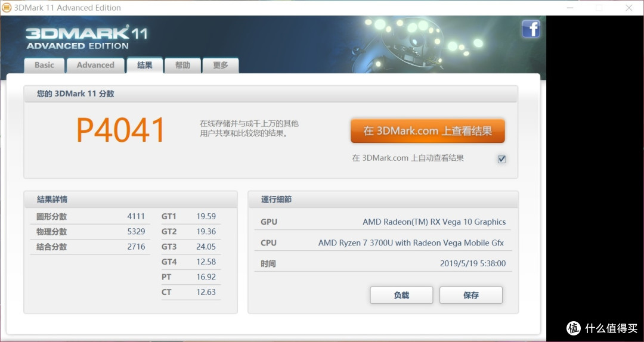Click the GT4 result 12.58
This screenshot has width=644, height=342.
pyautogui.click(x=206, y=262)
